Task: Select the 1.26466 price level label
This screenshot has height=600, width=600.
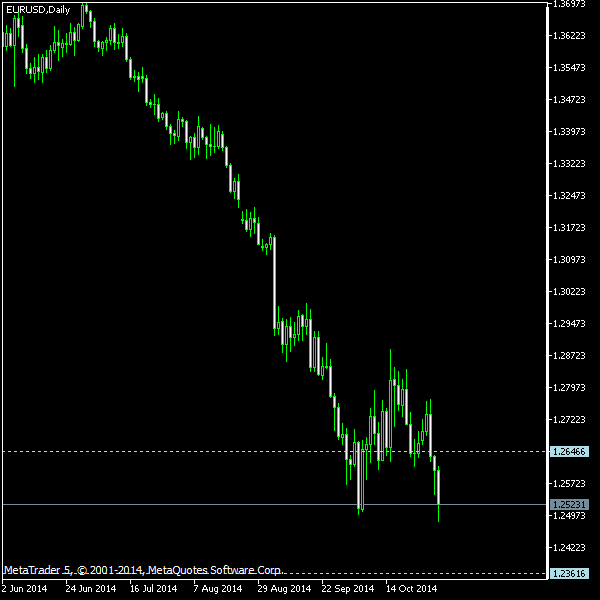Action: 569,452
